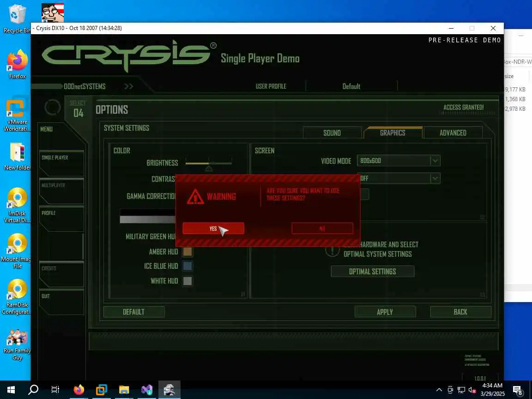Click the OPTIMAL SETTINGS button
532x399 pixels.
click(x=373, y=272)
